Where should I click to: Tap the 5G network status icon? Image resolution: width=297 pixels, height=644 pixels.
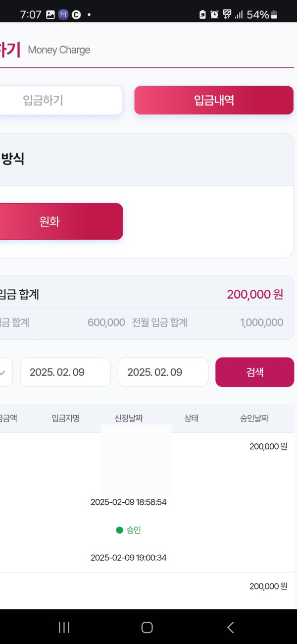point(227,14)
